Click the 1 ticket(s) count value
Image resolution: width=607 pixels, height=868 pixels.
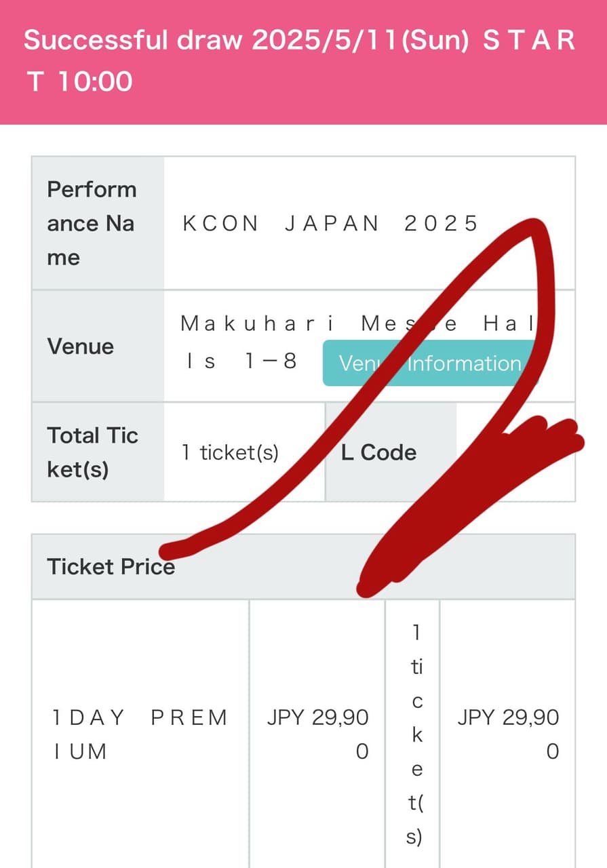231,452
